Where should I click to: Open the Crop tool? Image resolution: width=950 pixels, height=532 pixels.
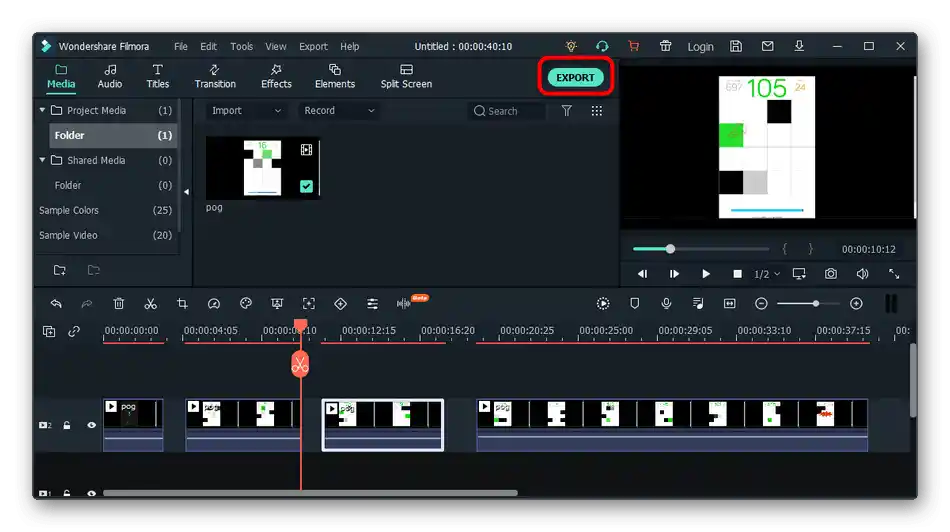[182, 304]
